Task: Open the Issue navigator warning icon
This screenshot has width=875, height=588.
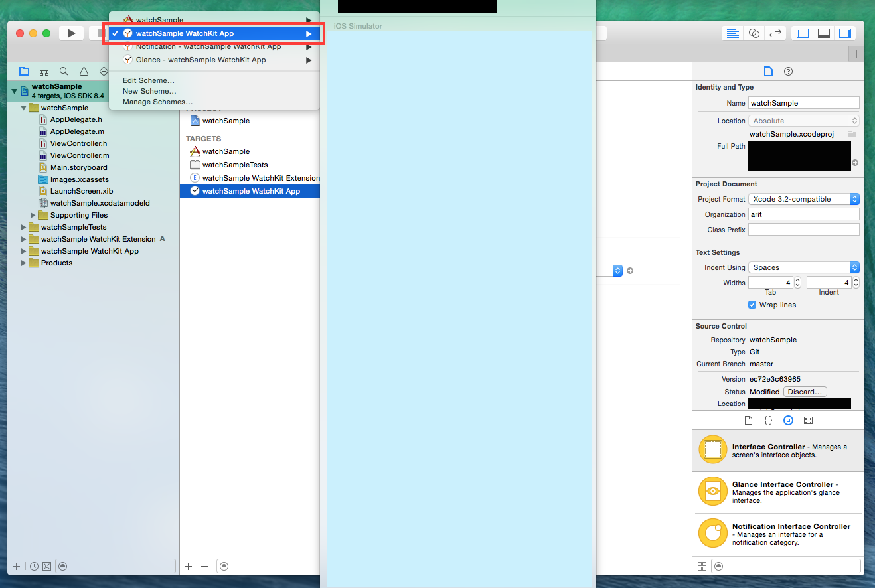Action: coord(84,71)
